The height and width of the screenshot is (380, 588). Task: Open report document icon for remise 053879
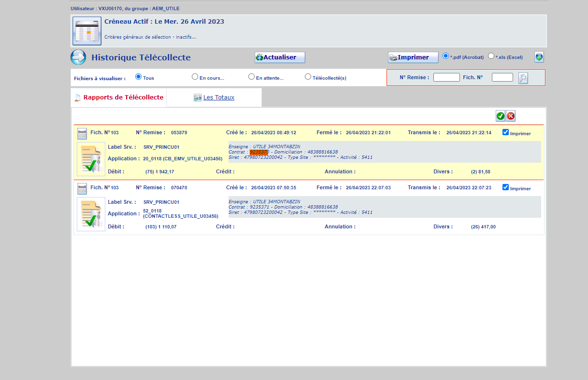[x=91, y=159]
